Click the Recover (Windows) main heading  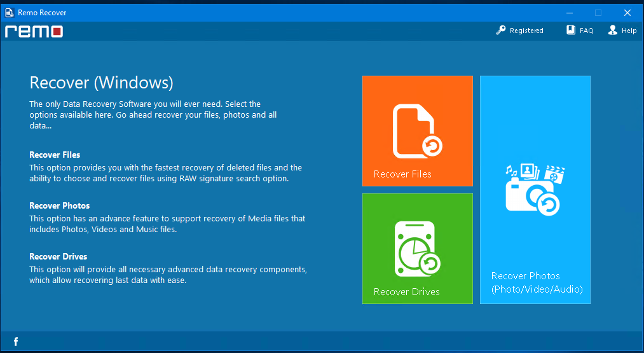pos(102,83)
